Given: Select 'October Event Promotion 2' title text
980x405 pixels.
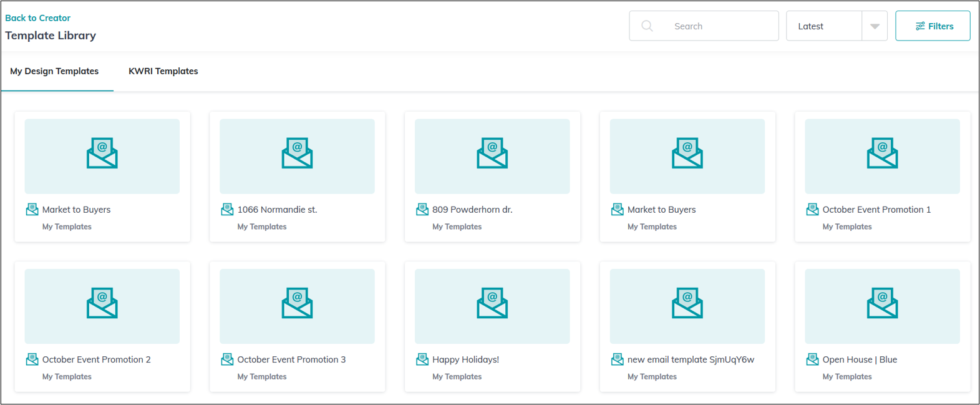Looking at the screenshot, I should (97, 359).
